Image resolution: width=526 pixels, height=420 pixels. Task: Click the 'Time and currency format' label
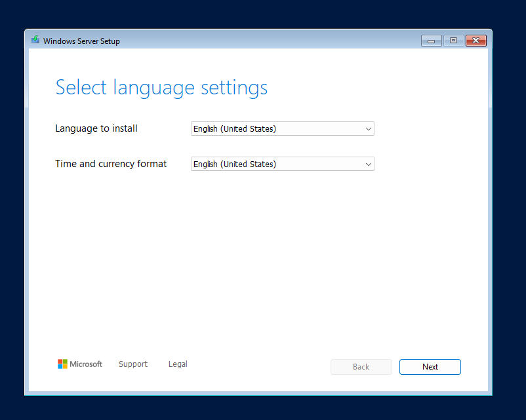tap(111, 164)
